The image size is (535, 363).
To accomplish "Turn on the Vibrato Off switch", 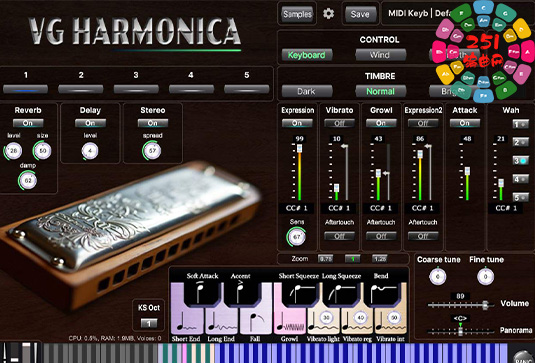I will click(x=339, y=123).
